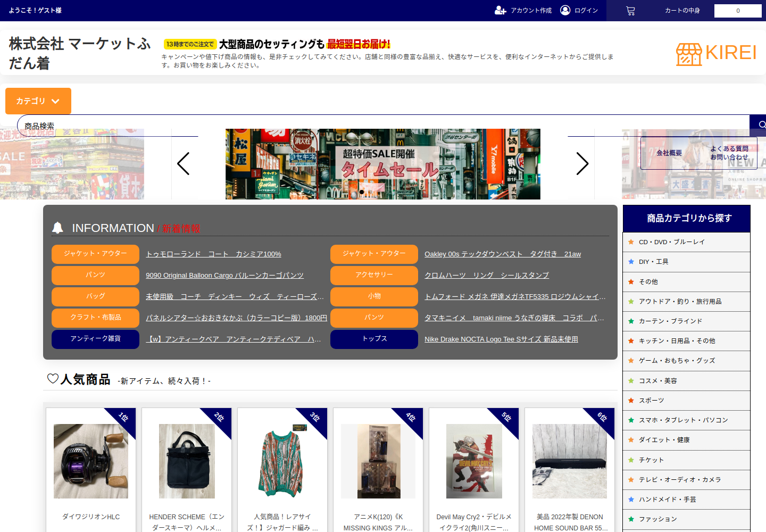Screen dimensions: 766x532
Task: Select the active carousel slide dot
Action: tap(362, 192)
